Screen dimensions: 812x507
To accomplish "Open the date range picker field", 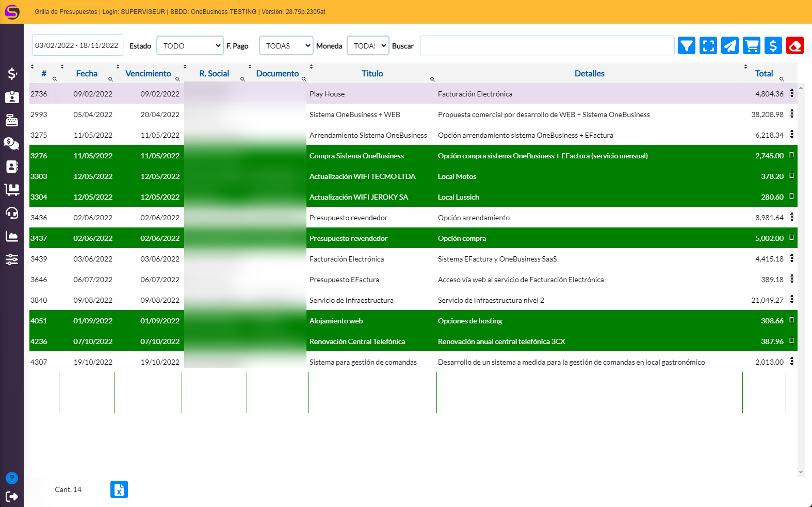I will coord(77,45).
